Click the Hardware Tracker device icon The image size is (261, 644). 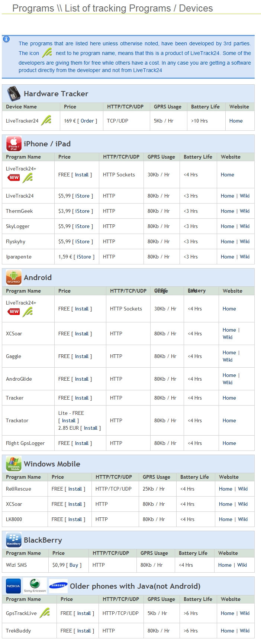click(x=13, y=94)
